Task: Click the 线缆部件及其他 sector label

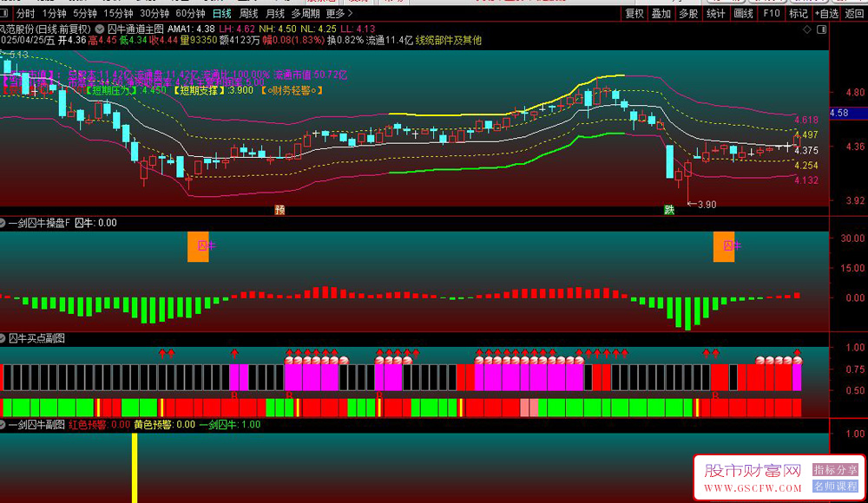Action: click(449, 40)
